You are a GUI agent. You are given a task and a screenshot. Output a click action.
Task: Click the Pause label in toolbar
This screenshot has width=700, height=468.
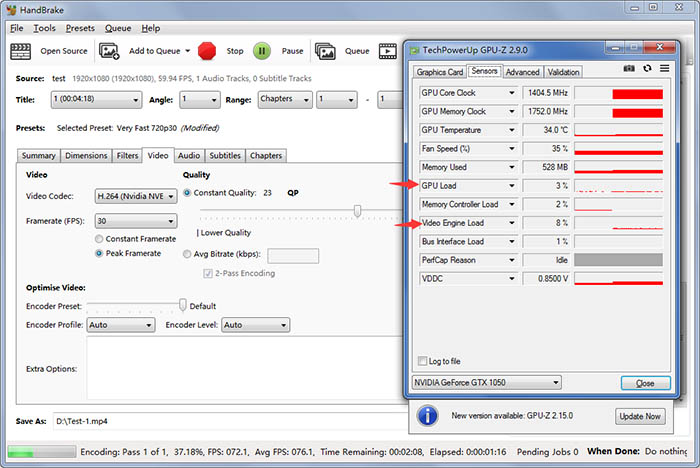pyautogui.click(x=292, y=51)
